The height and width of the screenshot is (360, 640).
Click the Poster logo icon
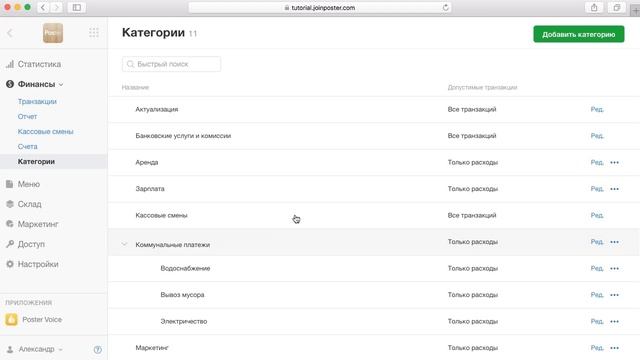(53, 33)
